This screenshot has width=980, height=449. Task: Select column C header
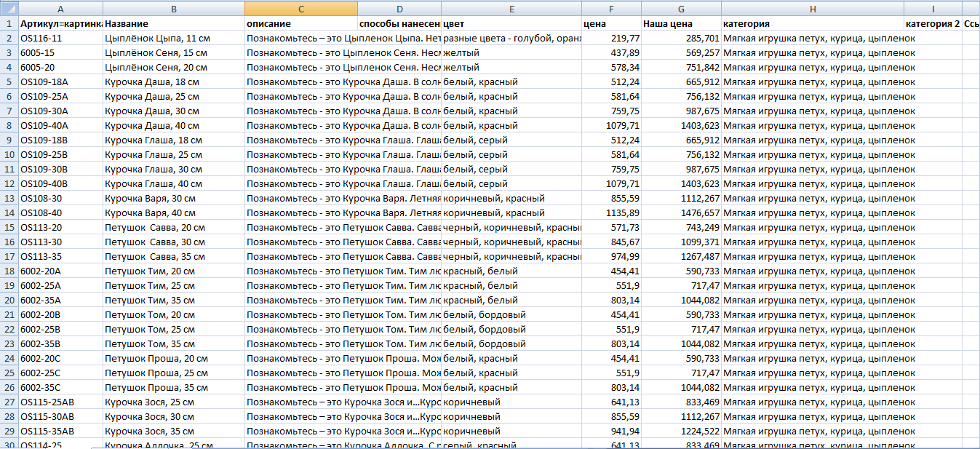click(x=300, y=9)
